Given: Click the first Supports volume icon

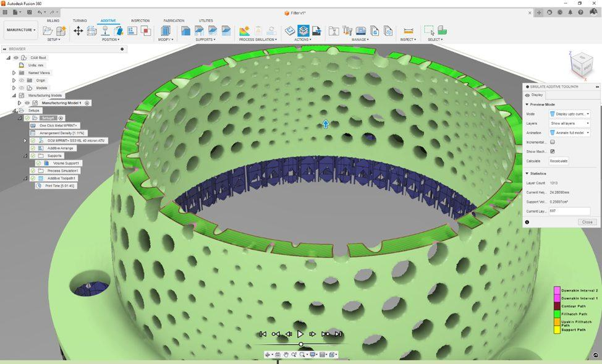Looking at the screenshot, I should (x=186, y=31).
